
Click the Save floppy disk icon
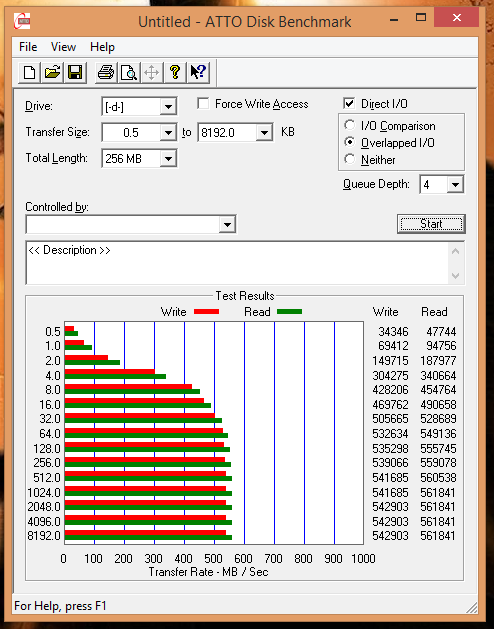(75, 73)
